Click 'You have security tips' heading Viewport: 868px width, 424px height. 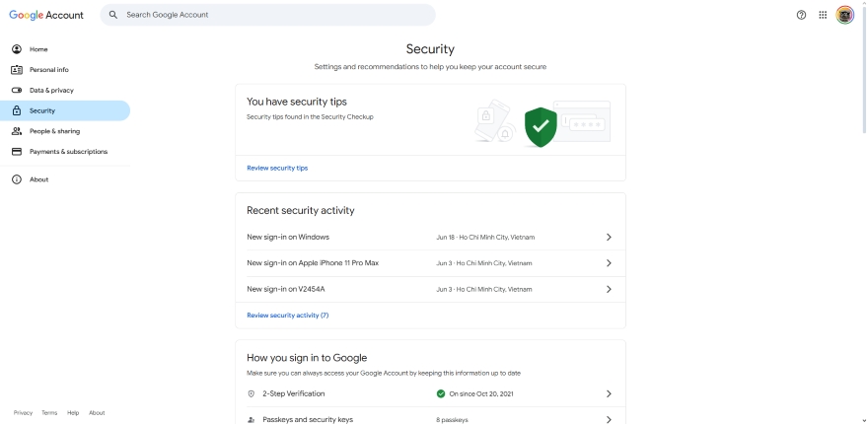click(x=297, y=102)
